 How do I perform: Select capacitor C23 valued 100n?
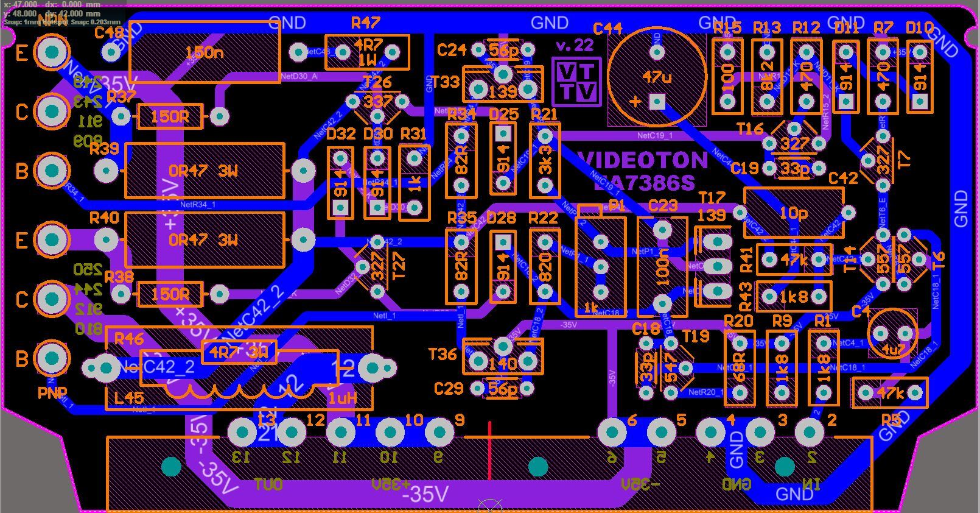coord(662,267)
